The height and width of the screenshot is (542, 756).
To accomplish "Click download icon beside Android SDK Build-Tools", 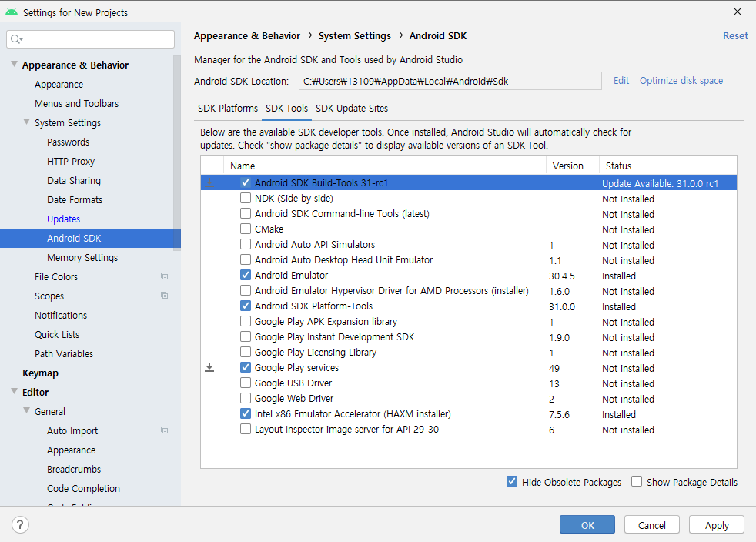I will pyautogui.click(x=209, y=182).
